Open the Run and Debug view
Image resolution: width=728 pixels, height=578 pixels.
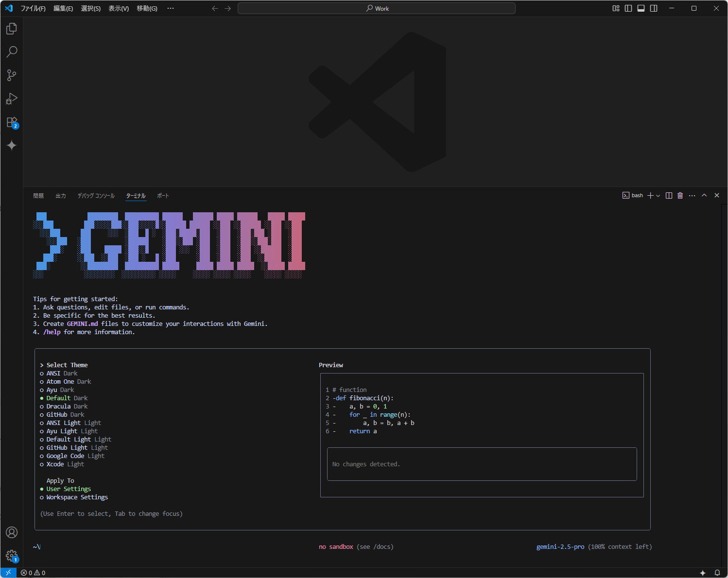(x=12, y=99)
